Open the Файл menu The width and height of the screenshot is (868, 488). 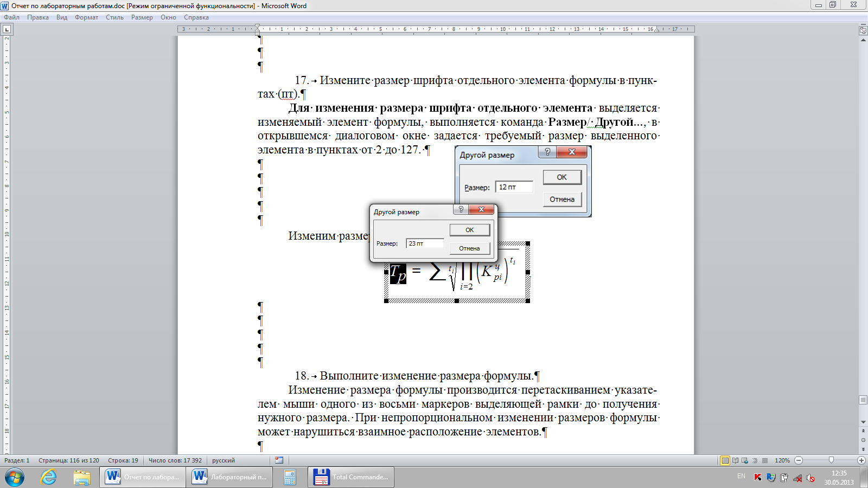pos(11,17)
